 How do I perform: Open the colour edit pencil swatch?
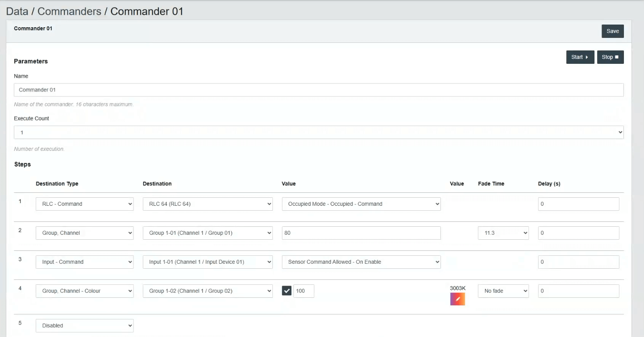(457, 299)
